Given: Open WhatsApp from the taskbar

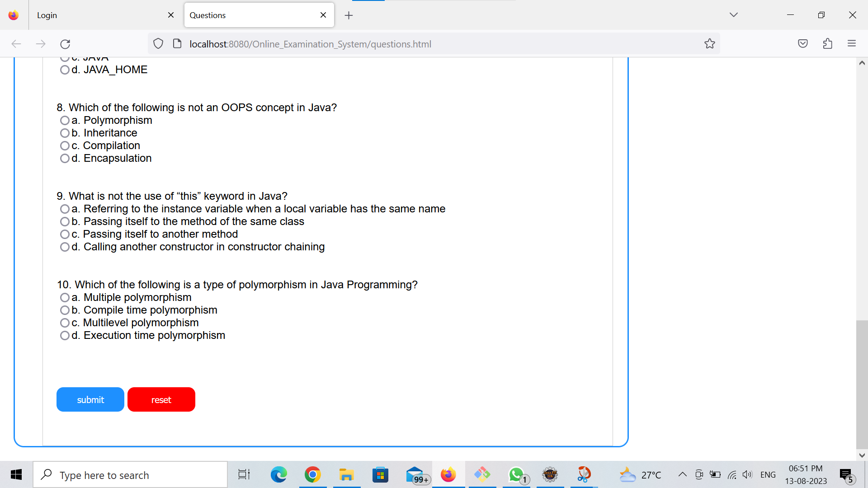Looking at the screenshot, I should [516, 474].
